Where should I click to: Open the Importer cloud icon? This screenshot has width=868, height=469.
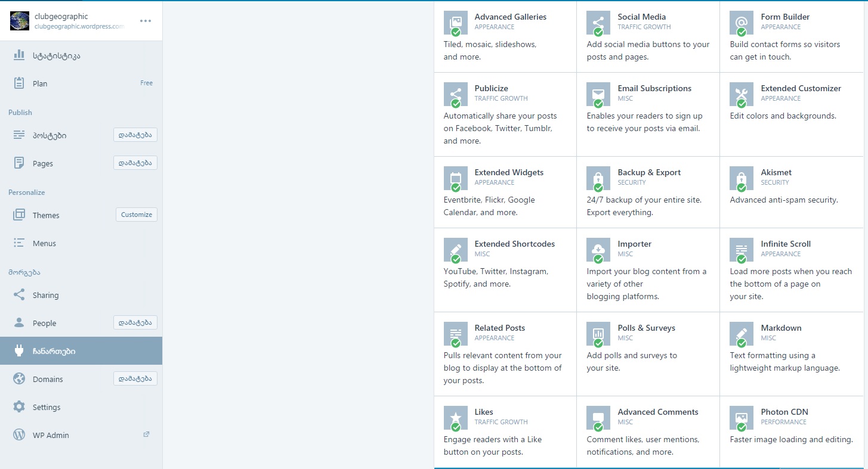tap(598, 250)
